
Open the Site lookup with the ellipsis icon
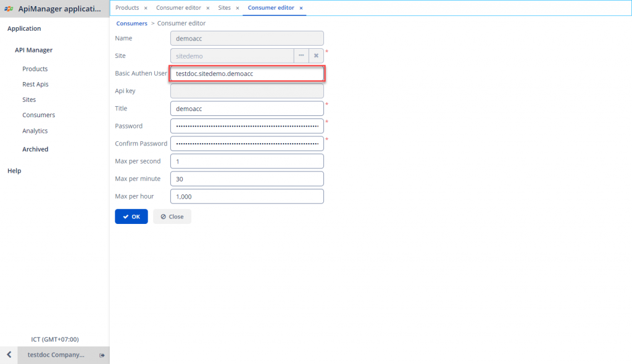(301, 55)
